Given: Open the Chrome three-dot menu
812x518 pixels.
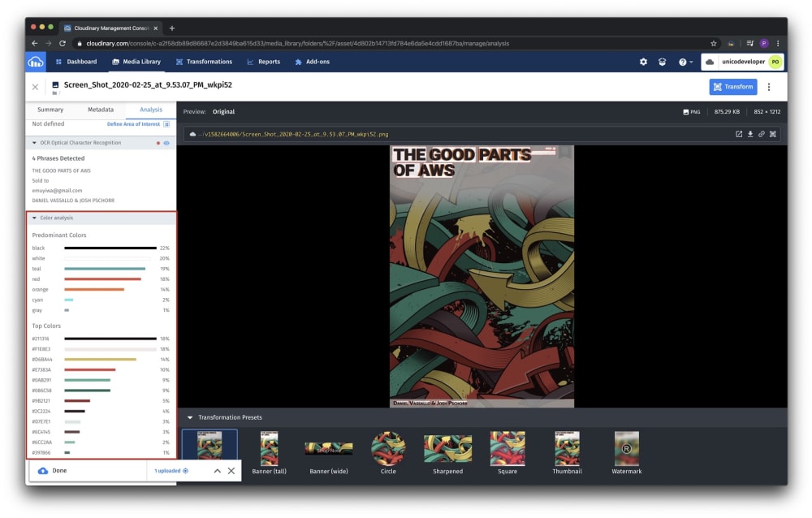Looking at the screenshot, I should point(778,44).
